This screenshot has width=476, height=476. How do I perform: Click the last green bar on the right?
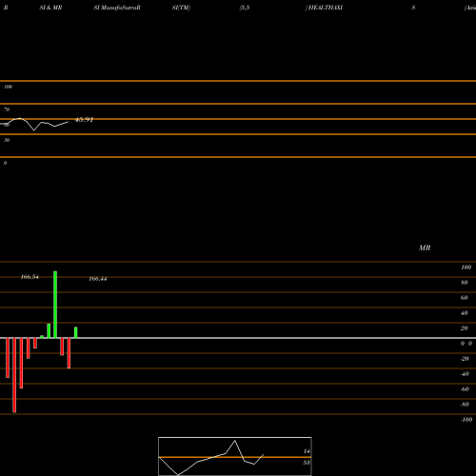(x=76, y=332)
